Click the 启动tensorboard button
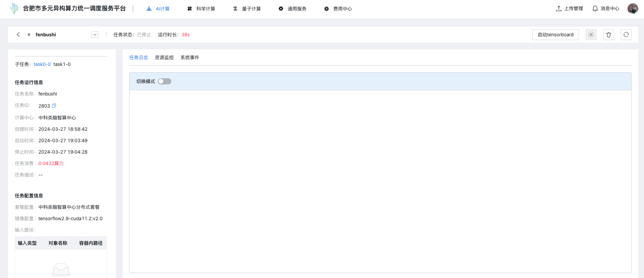Image resolution: width=644 pixels, height=278 pixels. (x=555, y=35)
